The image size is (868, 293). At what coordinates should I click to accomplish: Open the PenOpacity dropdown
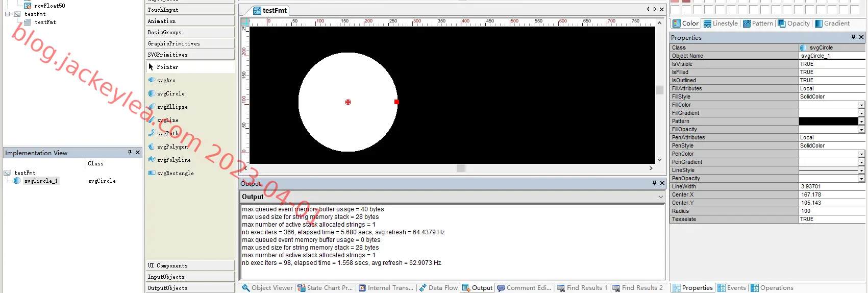[x=861, y=179]
